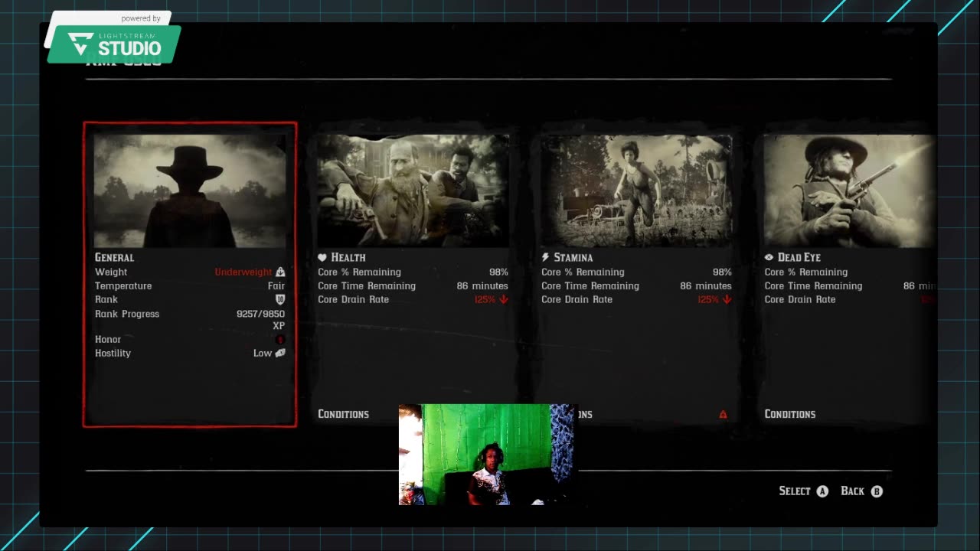Click the Lightstream Studio logo
The width and height of the screenshot is (980, 551).
[115, 43]
